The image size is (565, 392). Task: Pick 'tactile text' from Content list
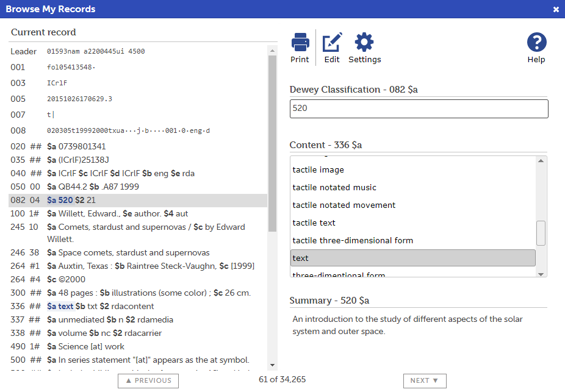[314, 223]
